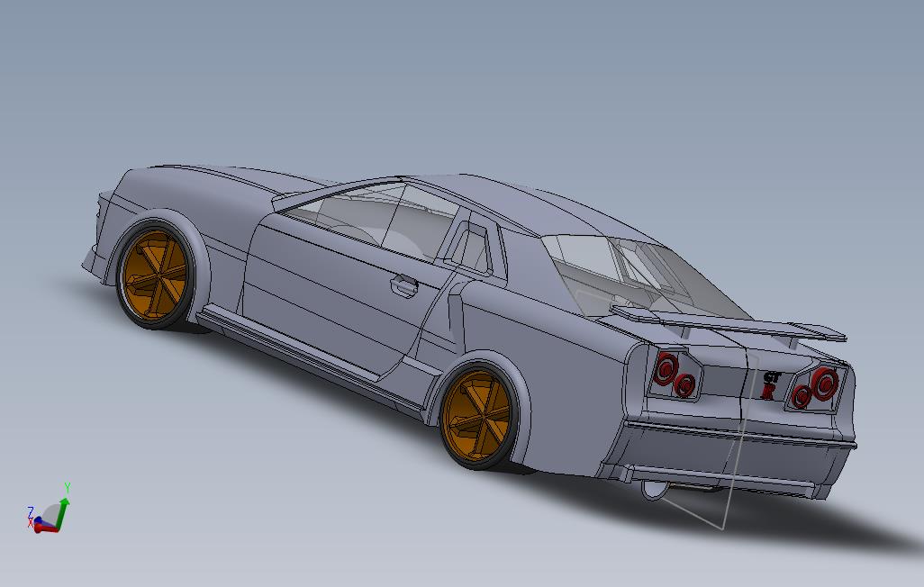Click the red X axis of the orientation triad
This screenshot has width=924, height=587.
click(x=46, y=528)
